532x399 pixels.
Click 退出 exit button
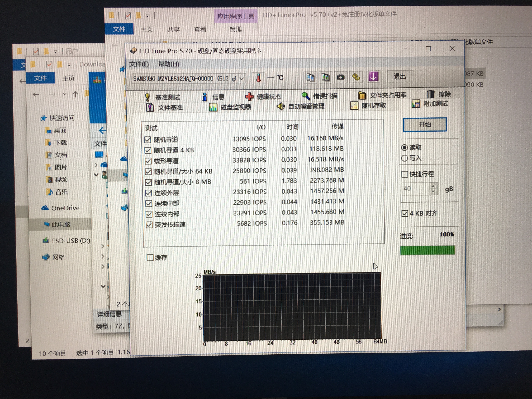tap(400, 77)
